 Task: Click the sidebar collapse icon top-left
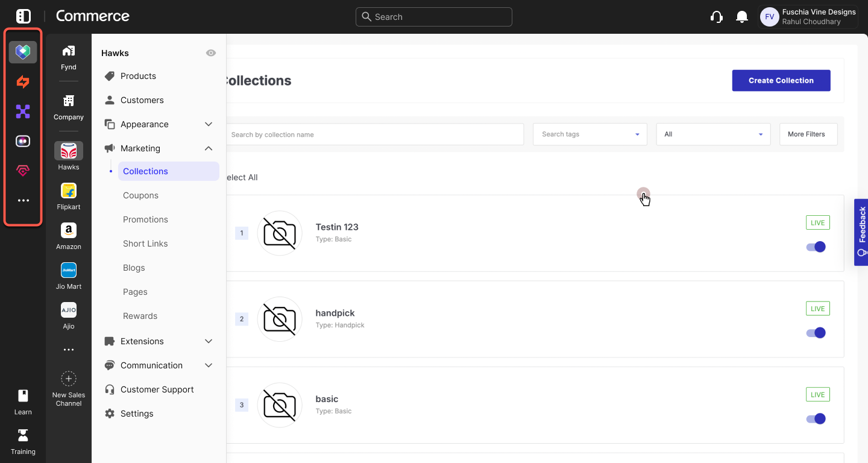click(23, 16)
